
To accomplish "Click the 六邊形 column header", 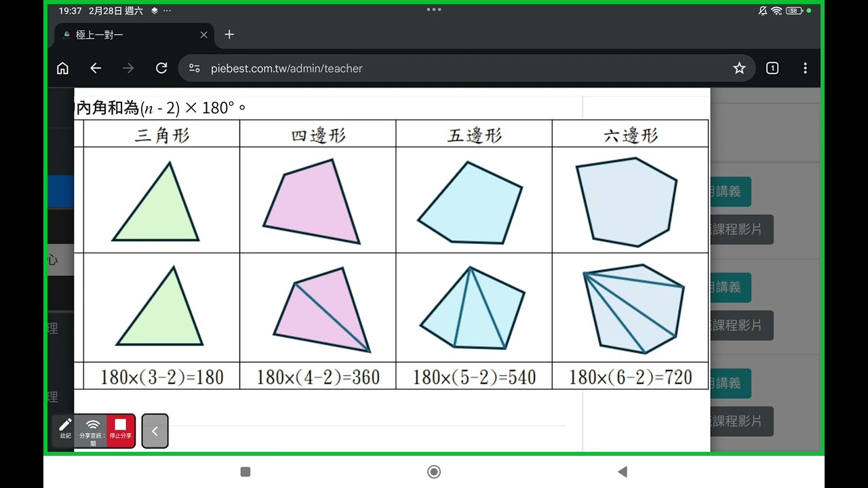I will (631, 135).
